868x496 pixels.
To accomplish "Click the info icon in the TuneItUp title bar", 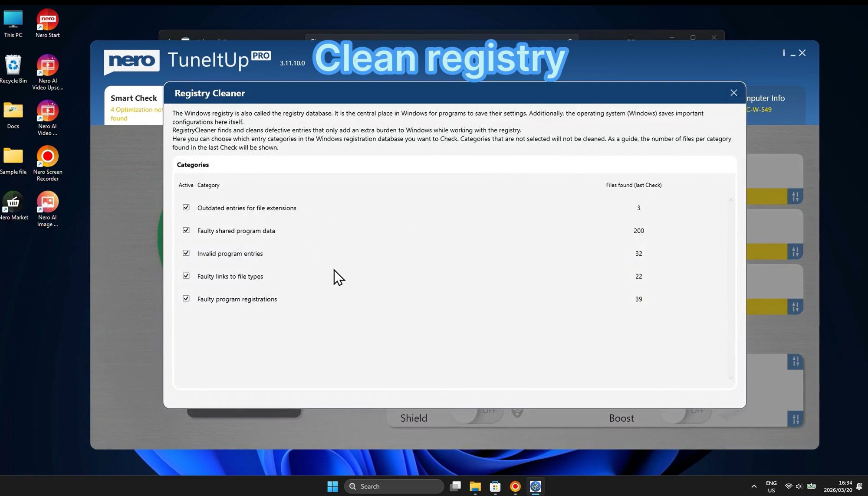I will 783,52.
